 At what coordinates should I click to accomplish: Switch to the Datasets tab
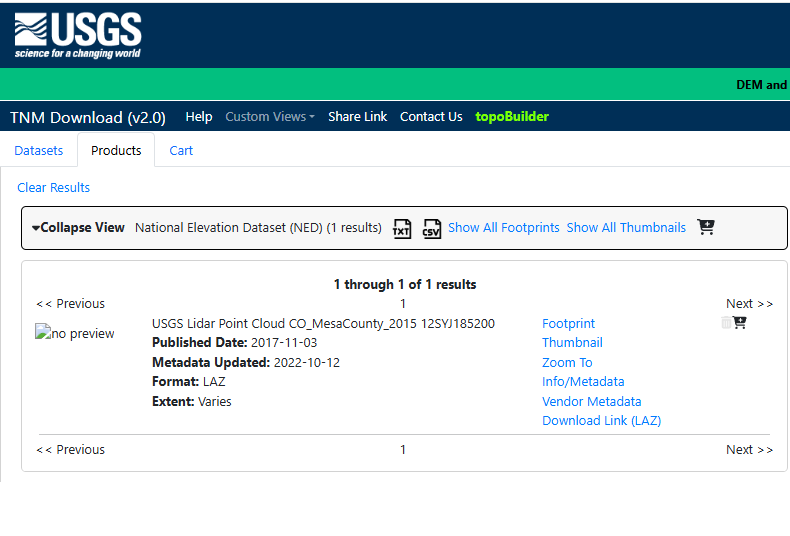39,150
